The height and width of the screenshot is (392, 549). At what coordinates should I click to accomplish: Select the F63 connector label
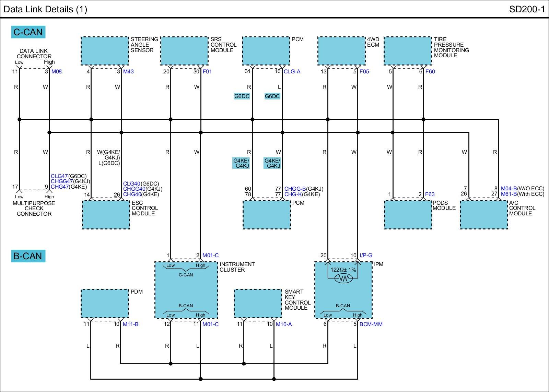click(x=430, y=194)
